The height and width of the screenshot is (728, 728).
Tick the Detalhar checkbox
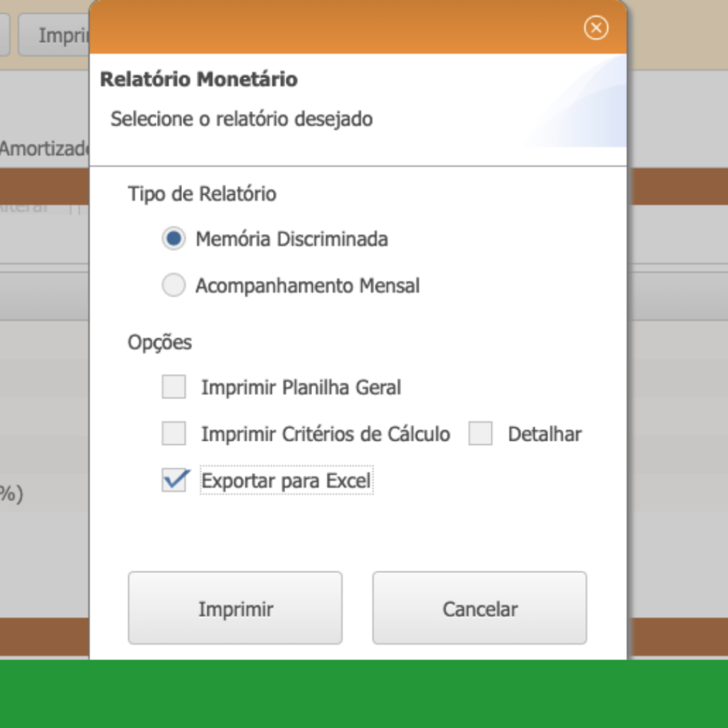[481, 434]
